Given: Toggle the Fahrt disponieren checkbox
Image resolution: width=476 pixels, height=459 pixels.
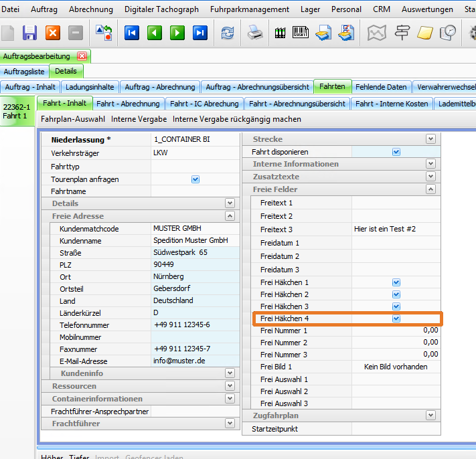Looking at the screenshot, I should (396, 152).
